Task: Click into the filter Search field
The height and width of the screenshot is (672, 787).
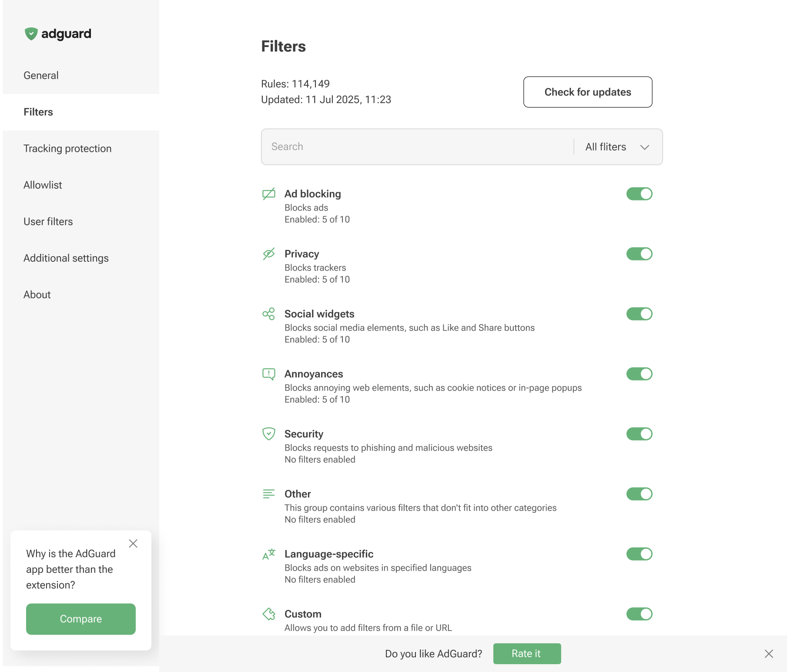Action: (418, 147)
